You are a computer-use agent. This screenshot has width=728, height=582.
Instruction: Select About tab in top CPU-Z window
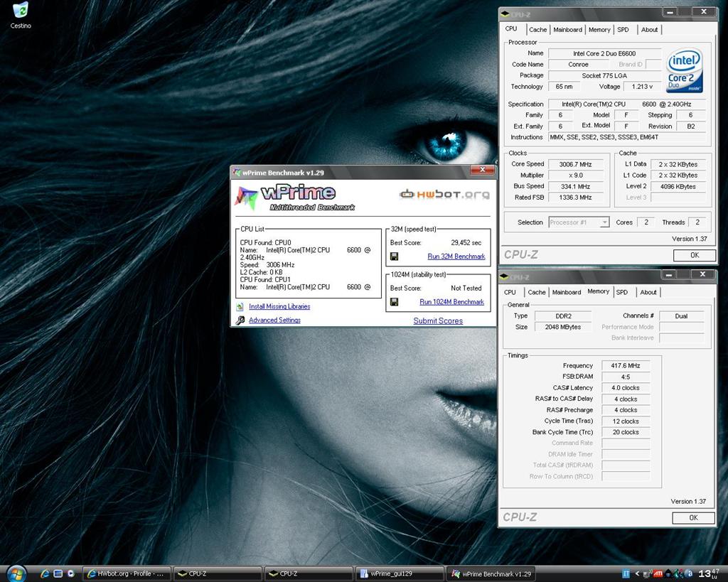(649, 30)
